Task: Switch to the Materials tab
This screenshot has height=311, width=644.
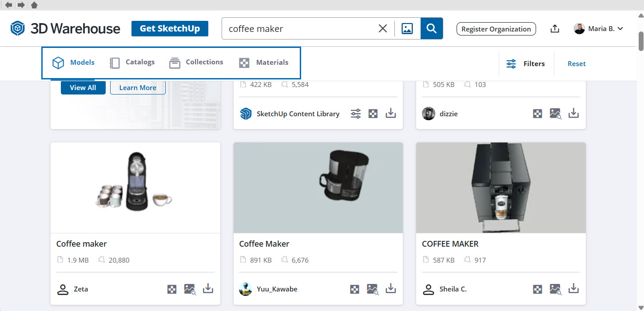Action: [x=264, y=63]
